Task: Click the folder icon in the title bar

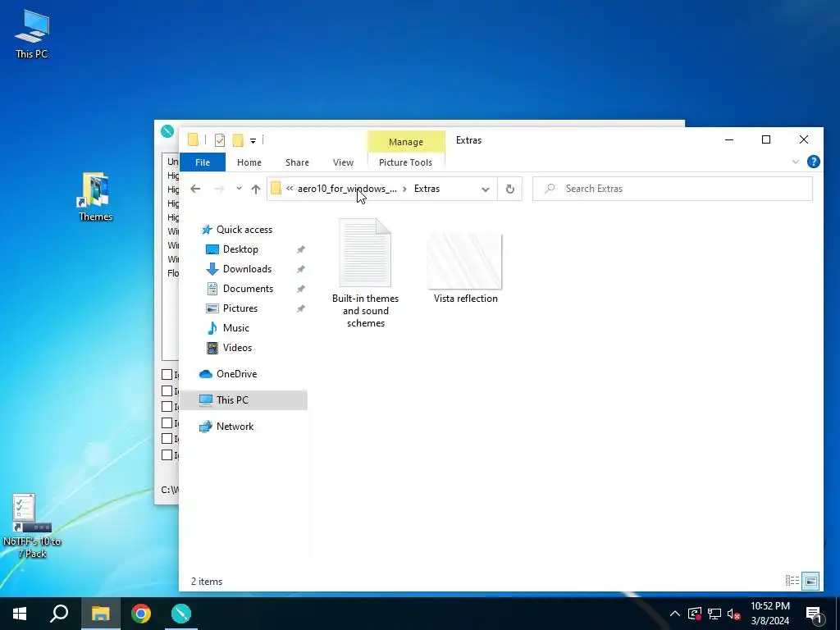Action: point(193,139)
